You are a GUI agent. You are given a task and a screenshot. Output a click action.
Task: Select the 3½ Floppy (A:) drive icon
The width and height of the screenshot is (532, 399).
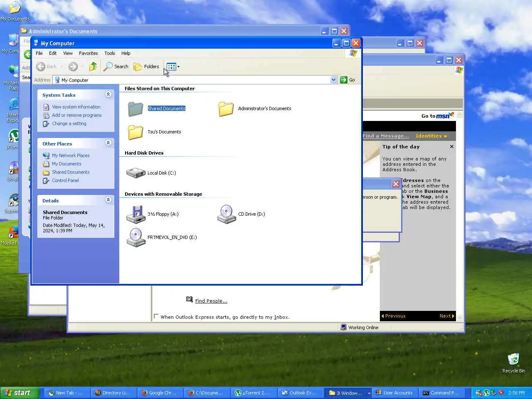pyautogui.click(x=135, y=214)
